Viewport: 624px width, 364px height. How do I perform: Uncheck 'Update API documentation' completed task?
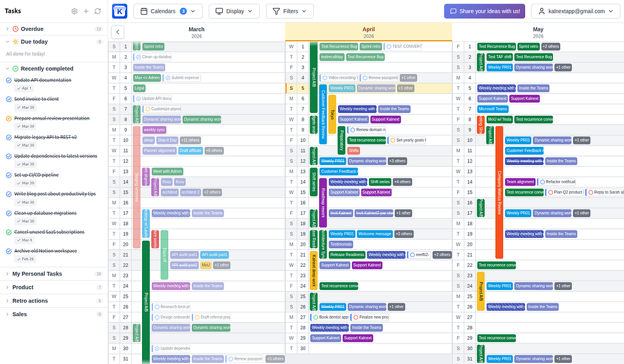(8, 80)
